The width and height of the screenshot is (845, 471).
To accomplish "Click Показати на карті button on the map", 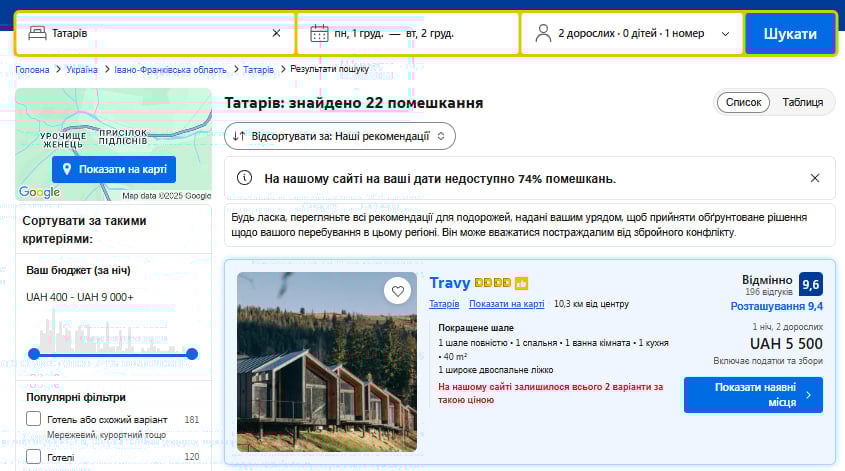I will point(114,169).
